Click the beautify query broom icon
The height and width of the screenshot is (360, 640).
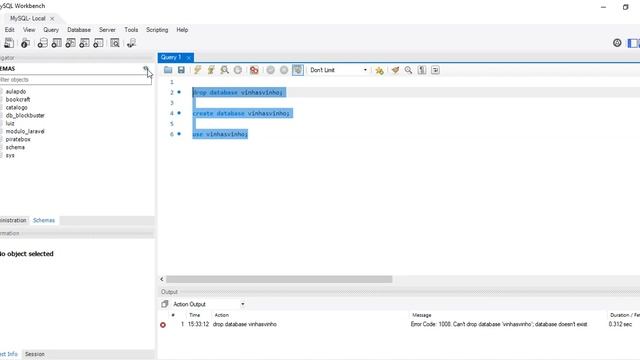[x=395, y=70]
